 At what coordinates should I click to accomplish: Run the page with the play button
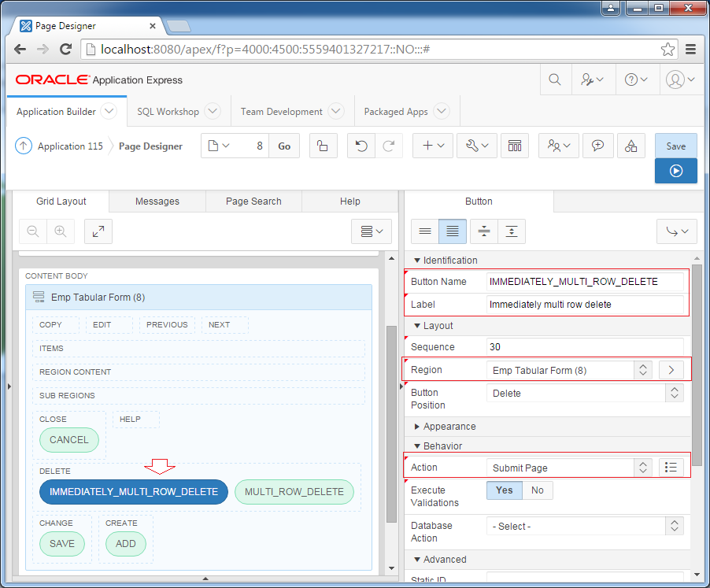click(x=675, y=171)
